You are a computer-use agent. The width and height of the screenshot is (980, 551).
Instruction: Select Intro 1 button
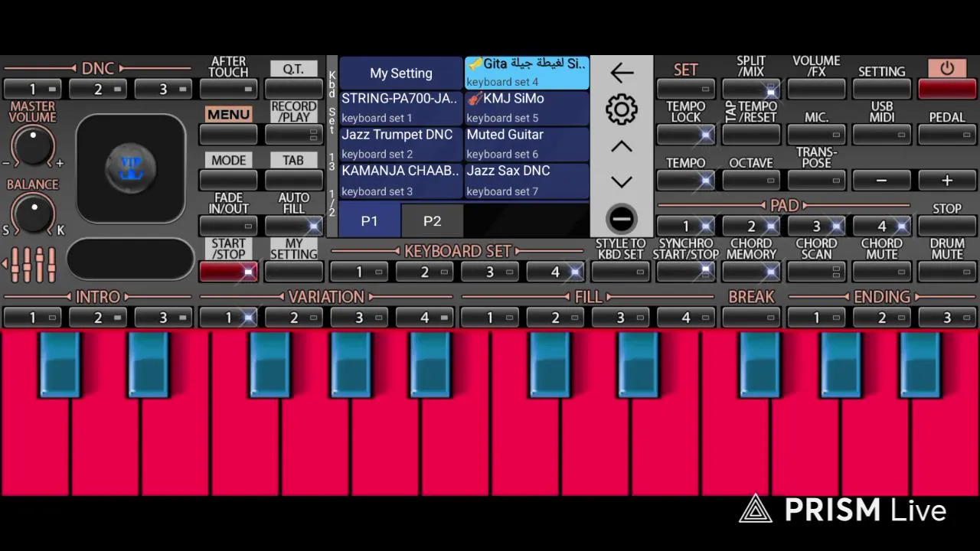pyautogui.click(x=32, y=317)
